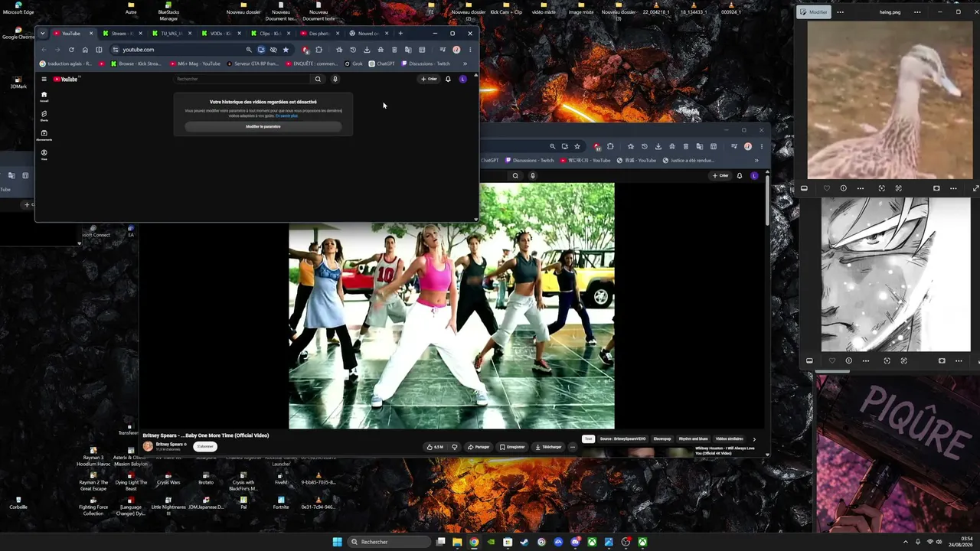
Task: Open Google Chrome from the taskbar
Action: (474, 542)
